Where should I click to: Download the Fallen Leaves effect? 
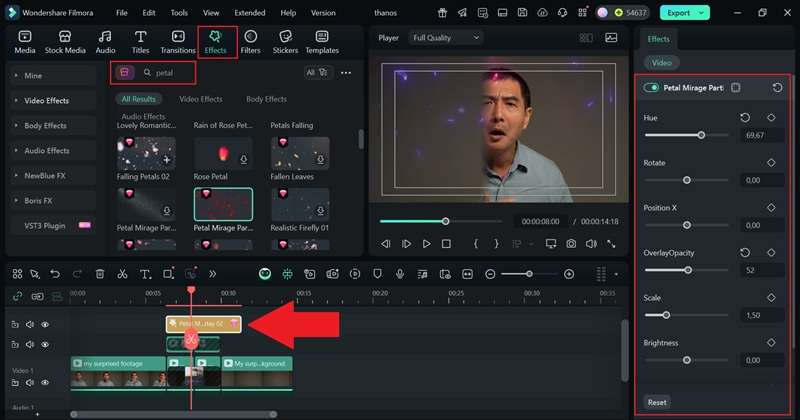[x=320, y=160]
